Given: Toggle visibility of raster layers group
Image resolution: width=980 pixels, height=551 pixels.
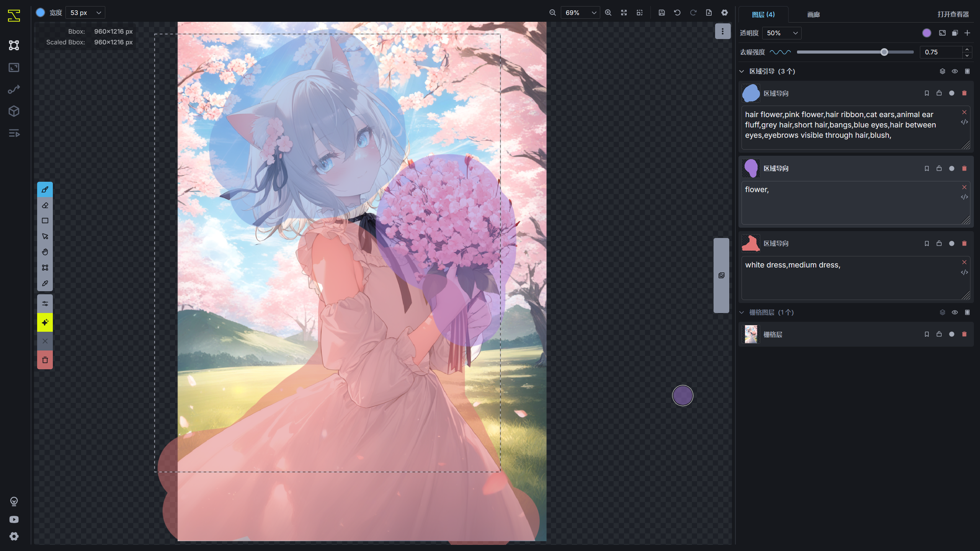Looking at the screenshot, I should point(955,312).
